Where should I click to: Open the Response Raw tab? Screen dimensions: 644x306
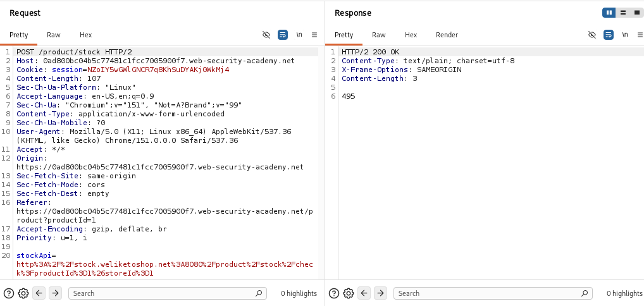coord(379,35)
